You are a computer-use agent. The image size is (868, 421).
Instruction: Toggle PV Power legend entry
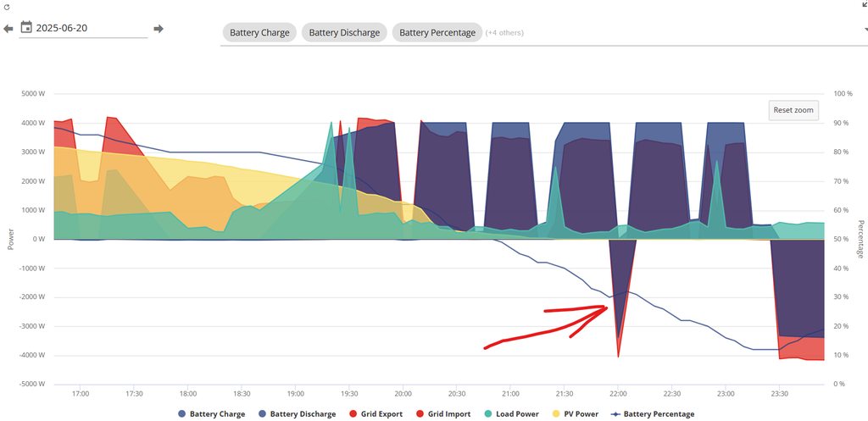(x=578, y=414)
